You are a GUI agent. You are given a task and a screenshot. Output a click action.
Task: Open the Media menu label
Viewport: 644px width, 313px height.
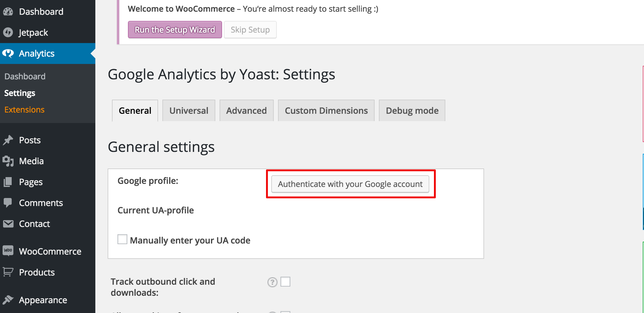pos(31,161)
